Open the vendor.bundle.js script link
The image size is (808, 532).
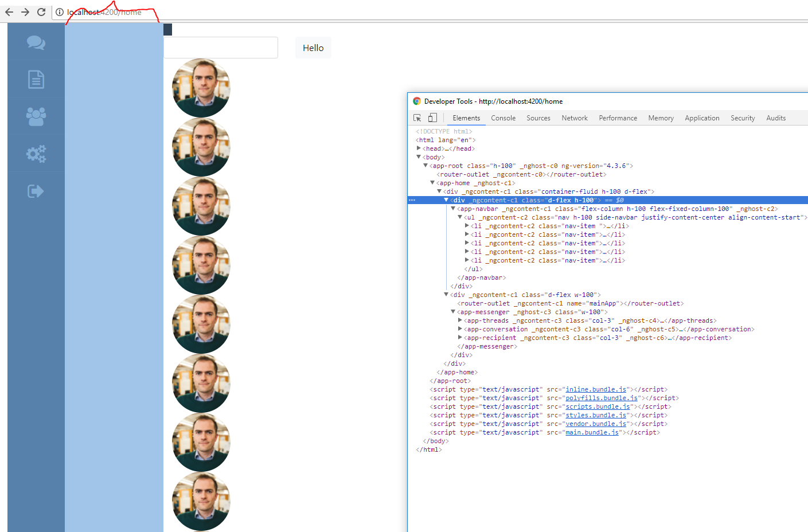click(596, 424)
